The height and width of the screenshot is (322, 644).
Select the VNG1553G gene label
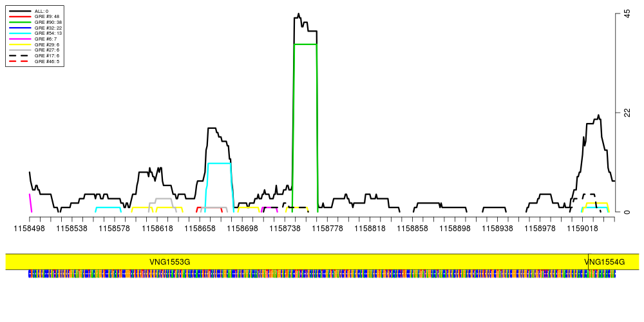(x=170, y=262)
